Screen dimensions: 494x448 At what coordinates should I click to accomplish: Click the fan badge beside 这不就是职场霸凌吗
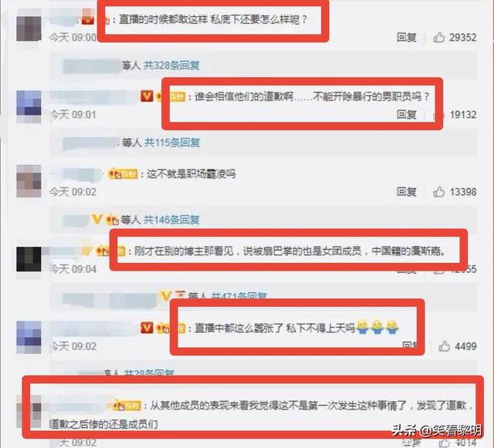point(123,173)
